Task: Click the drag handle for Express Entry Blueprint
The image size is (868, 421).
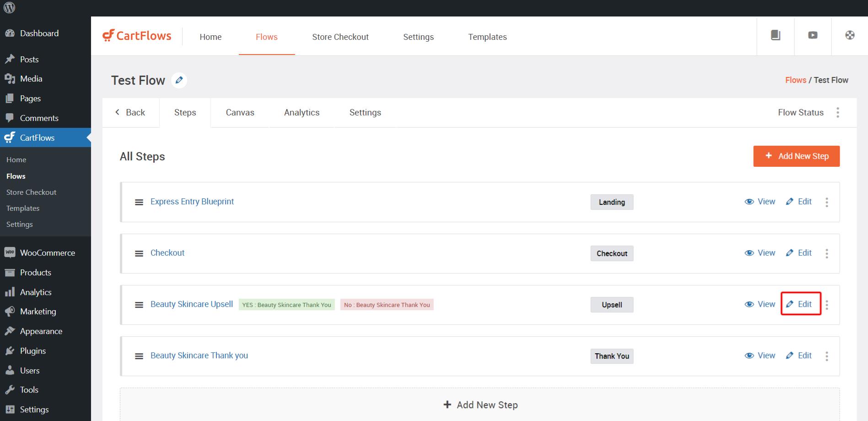Action: (139, 202)
